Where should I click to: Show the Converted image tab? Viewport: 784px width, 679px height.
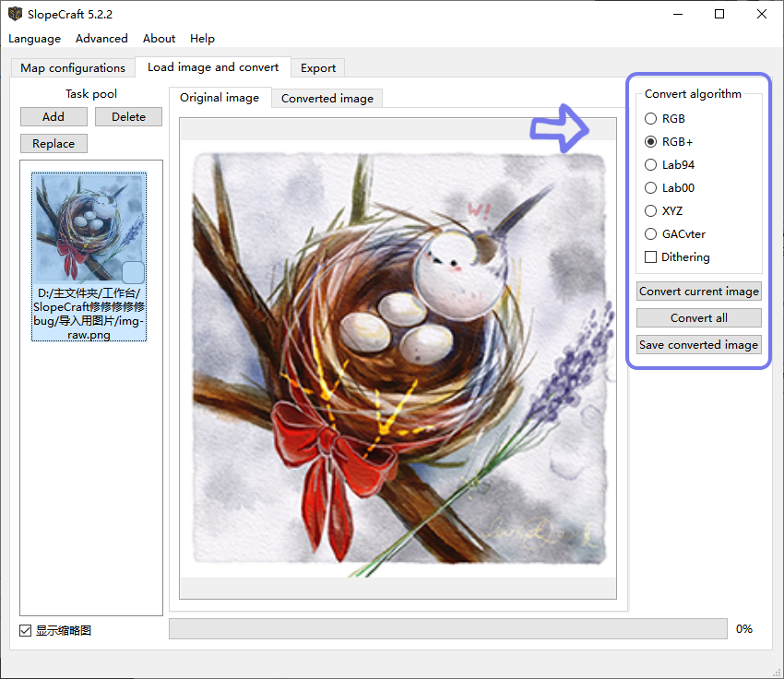point(327,99)
